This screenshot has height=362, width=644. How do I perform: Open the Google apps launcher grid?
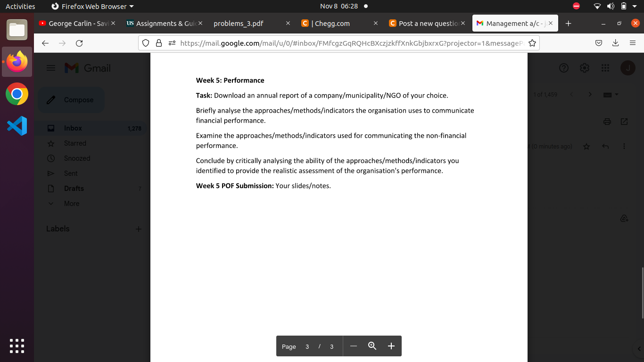tap(605, 68)
